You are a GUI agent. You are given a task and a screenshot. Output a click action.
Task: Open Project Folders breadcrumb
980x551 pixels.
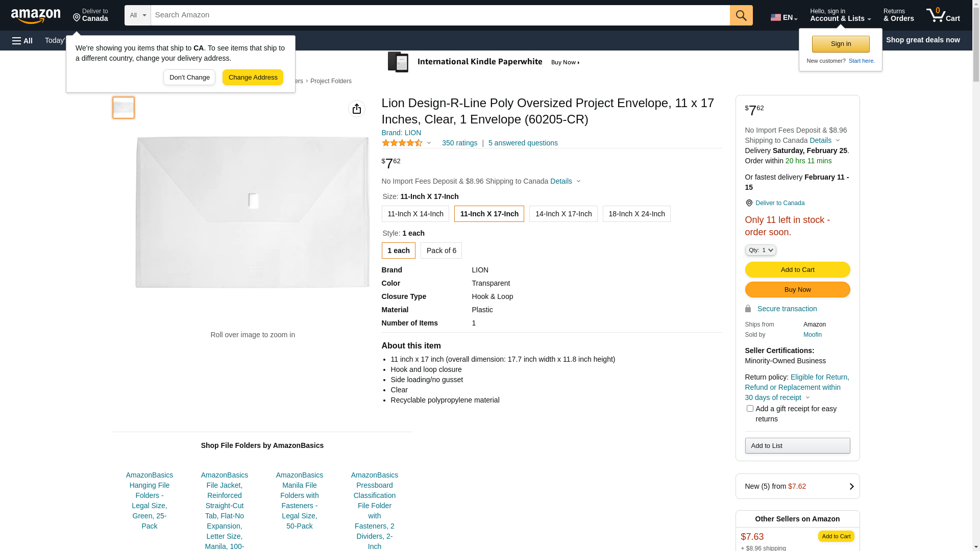[x=331, y=81]
